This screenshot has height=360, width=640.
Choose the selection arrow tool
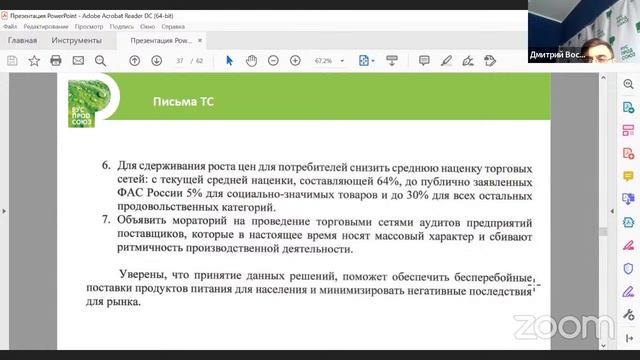coord(229,61)
